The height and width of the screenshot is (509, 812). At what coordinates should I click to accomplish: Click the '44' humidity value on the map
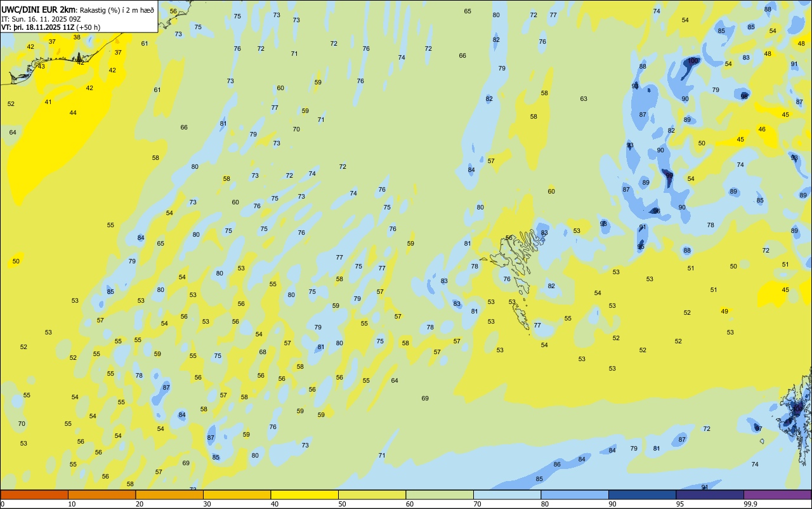[x=73, y=112]
